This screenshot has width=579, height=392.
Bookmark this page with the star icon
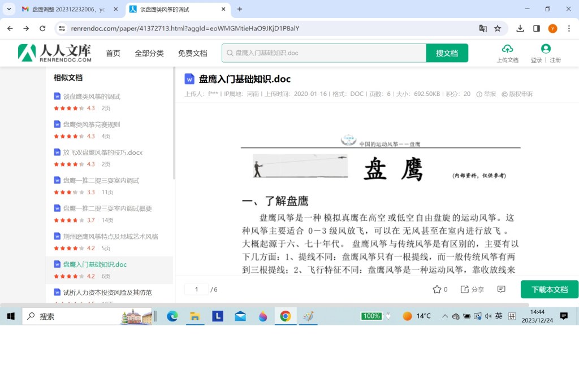pyautogui.click(x=498, y=28)
